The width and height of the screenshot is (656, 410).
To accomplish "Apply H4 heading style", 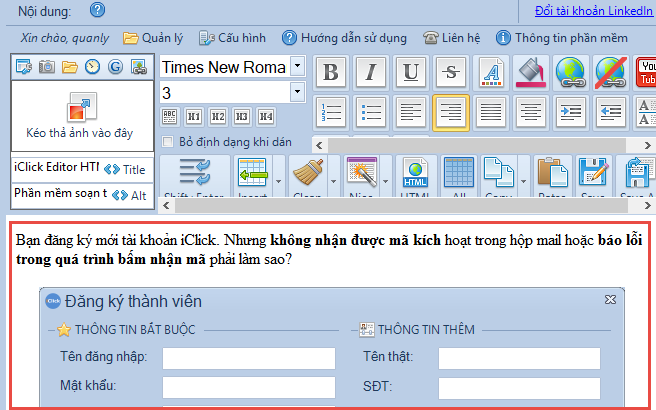I will click(266, 116).
